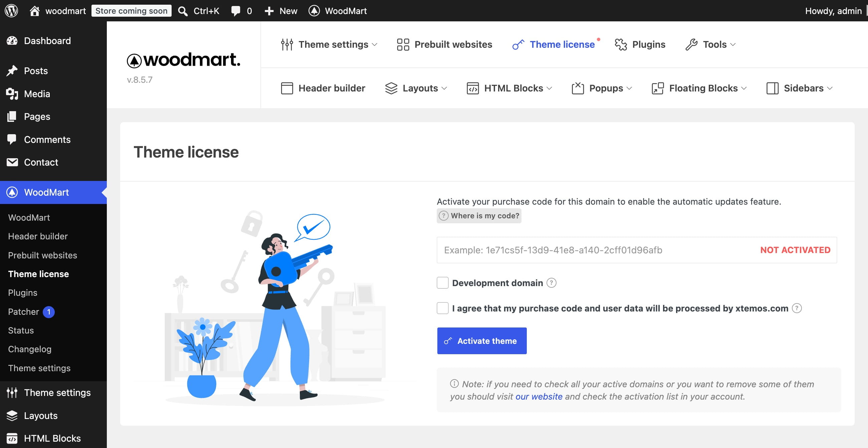The width and height of the screenshot is (868, 448).
Task: Open the Plugins top nav item
Action: (640, 44)
